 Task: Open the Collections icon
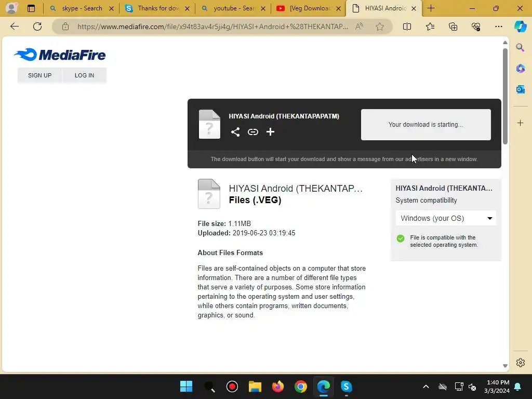click(x=453, y=26)
